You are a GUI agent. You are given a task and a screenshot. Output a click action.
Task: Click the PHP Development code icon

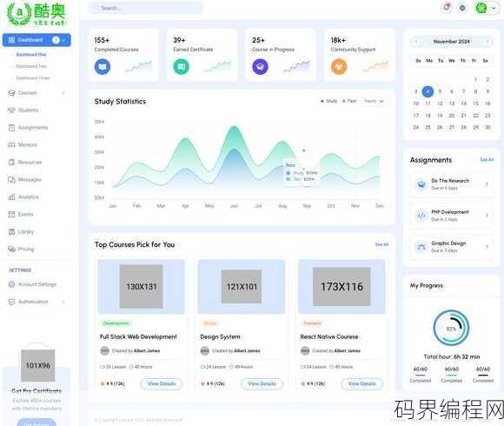(x=421, y=215)
